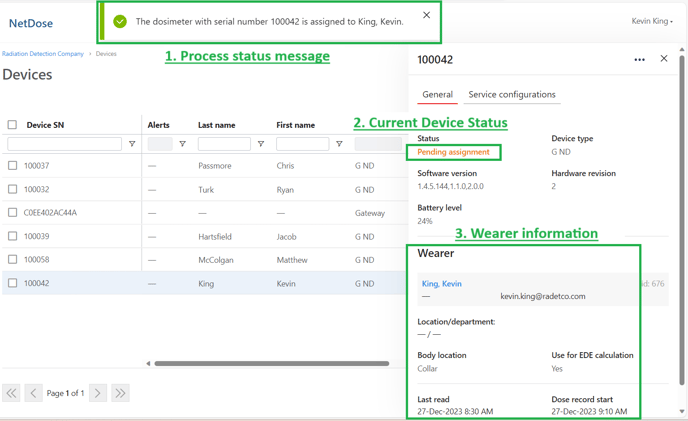This screenshot has height=421, width=688.
Task: Select the General tab
Action: tap(437, 95)
